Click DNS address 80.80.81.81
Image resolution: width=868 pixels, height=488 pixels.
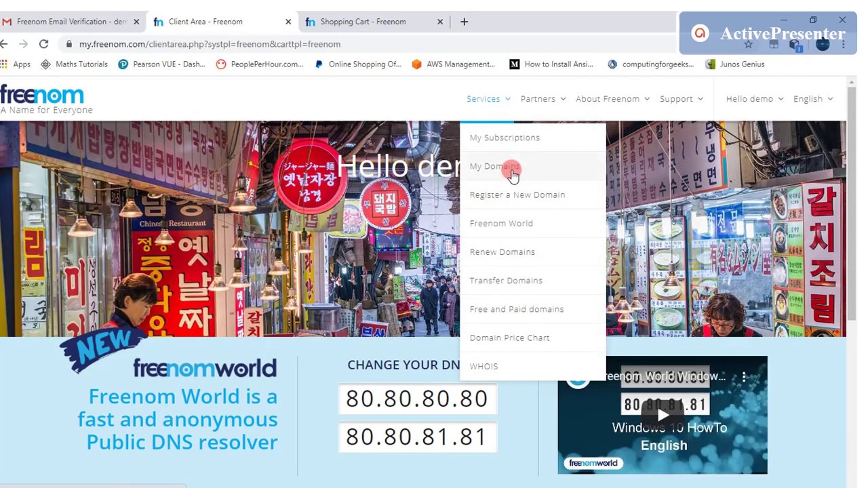click(417, 436)
